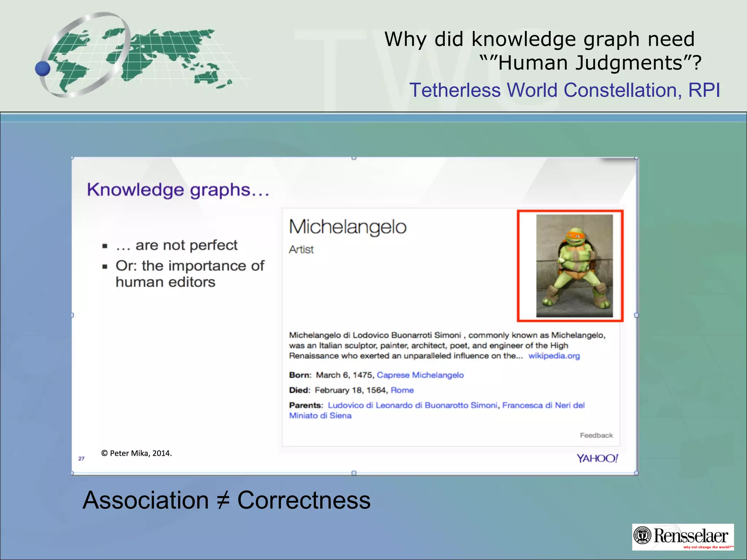
Task: Click the Miniato di Siena link
Action: tap(320, 416)
